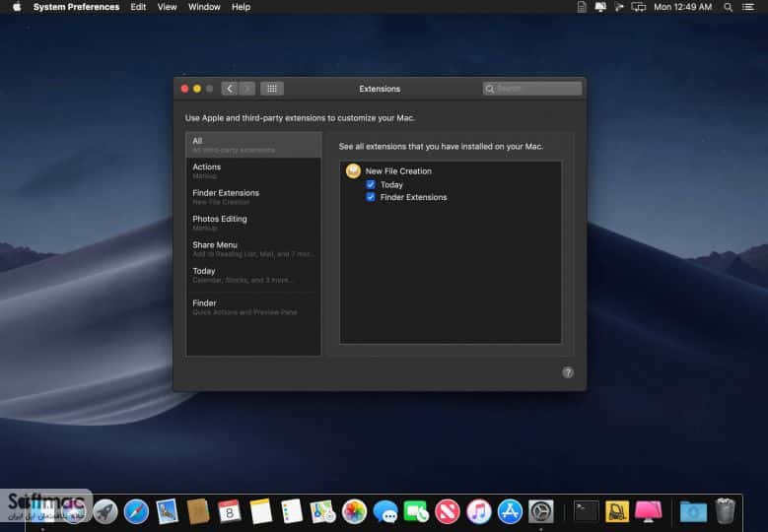Open Messages from the Dock
The height and width of the screenshot is (532, 768).
click(385, 511)
